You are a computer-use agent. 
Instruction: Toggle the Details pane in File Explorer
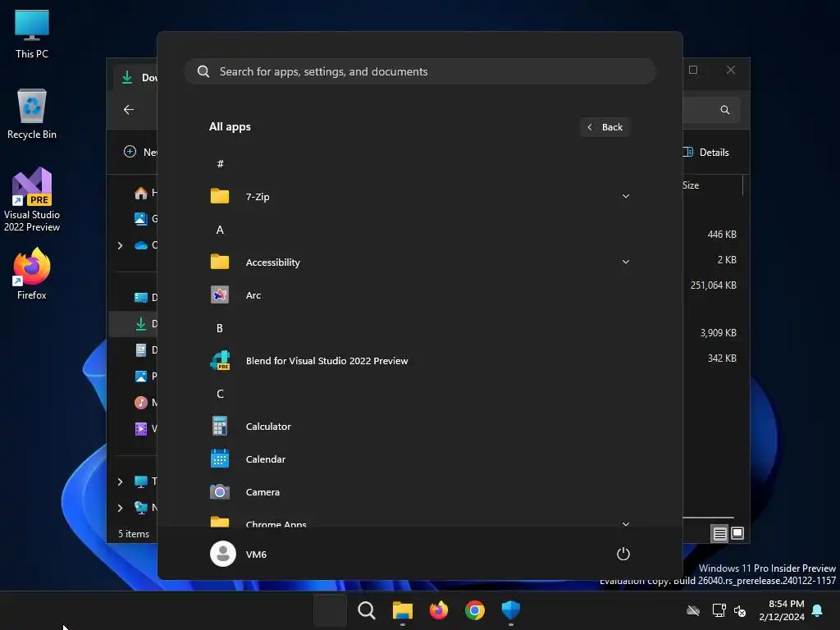click(706, 152)
